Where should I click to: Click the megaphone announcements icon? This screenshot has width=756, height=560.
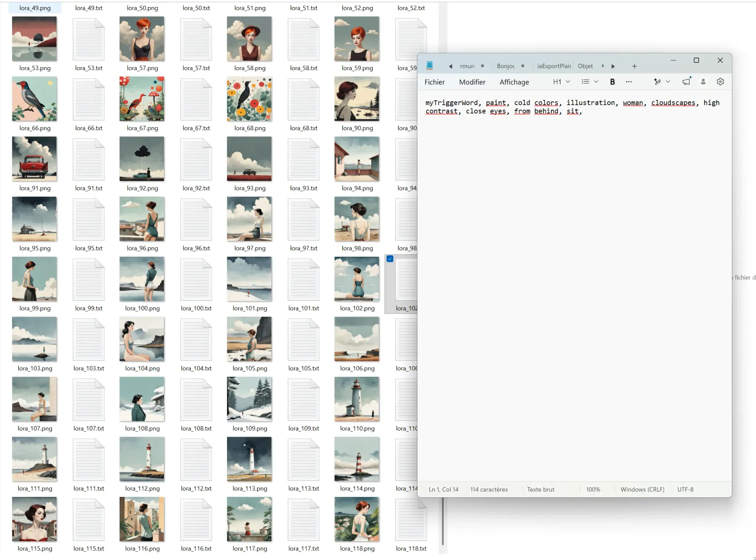[x=686, y=82]
